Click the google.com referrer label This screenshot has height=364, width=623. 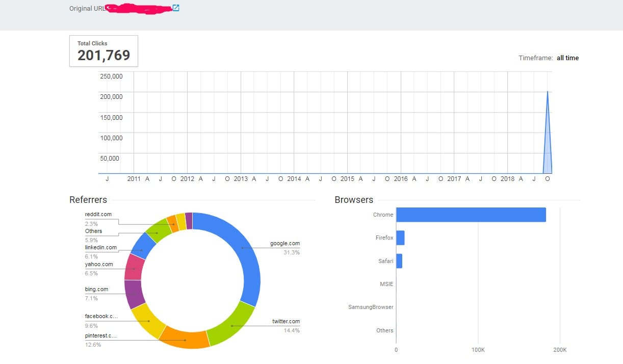pos(284,244)
